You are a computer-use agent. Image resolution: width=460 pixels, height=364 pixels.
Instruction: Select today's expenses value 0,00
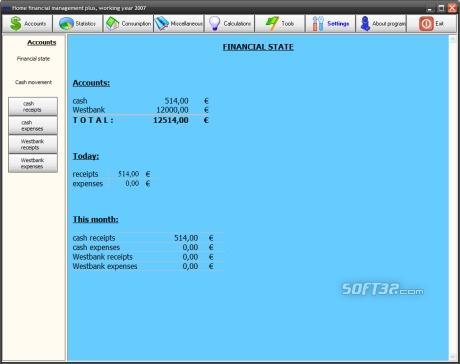132,183
